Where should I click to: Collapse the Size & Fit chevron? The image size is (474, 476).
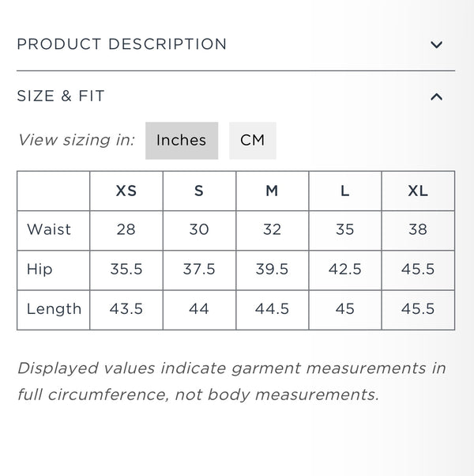(436, 97)
